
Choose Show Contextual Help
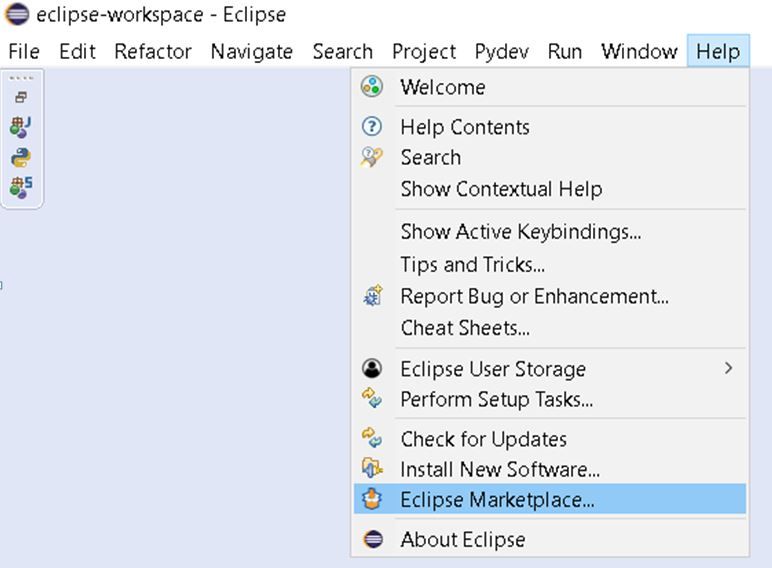[x=550, y=189]
